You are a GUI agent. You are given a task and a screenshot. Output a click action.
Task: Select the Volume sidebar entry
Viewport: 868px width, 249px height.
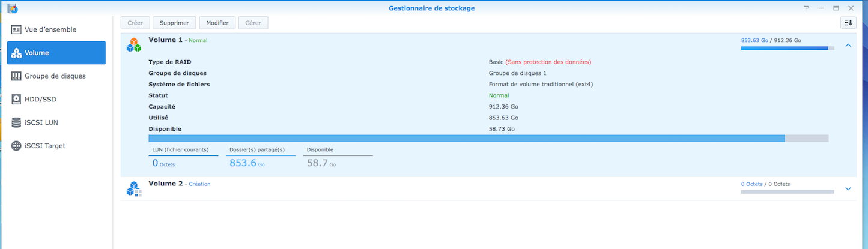point(56,53)
